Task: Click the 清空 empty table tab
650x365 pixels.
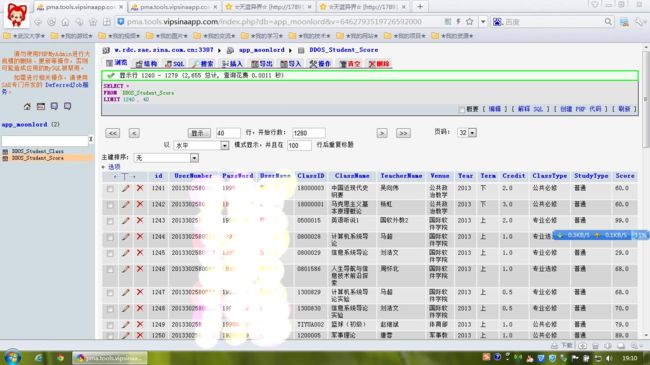Action: pyautogui.click(x=350, y=64)
